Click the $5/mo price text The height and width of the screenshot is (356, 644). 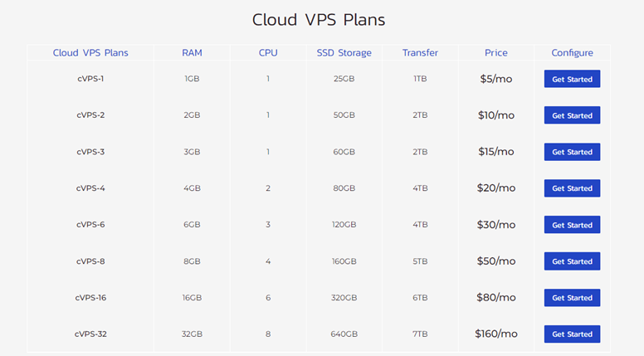pos(496,79)
